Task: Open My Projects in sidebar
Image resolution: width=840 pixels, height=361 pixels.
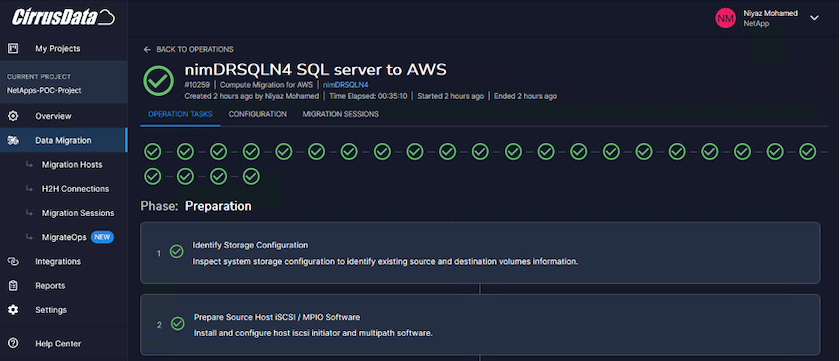Action: click(x=57, y=49)
